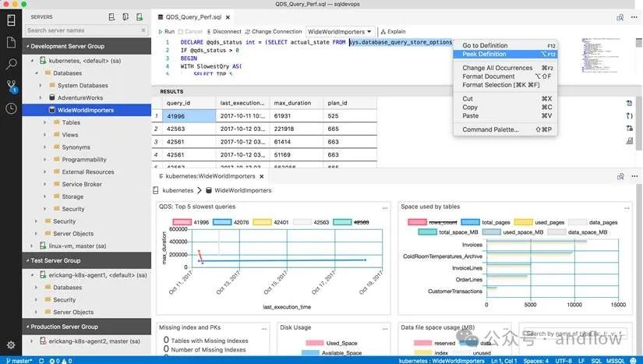Click the Explain query plan button

(x=394, y=31)
